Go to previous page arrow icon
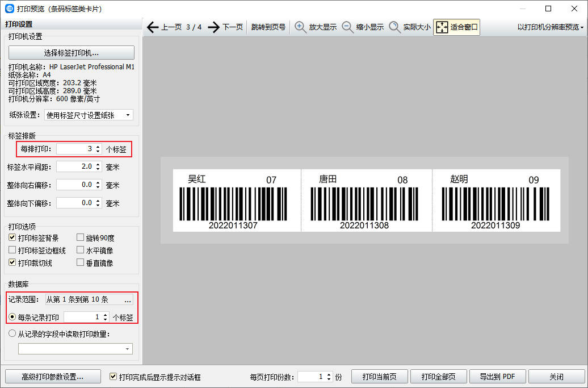588x388 pixels. pos(153,27)
